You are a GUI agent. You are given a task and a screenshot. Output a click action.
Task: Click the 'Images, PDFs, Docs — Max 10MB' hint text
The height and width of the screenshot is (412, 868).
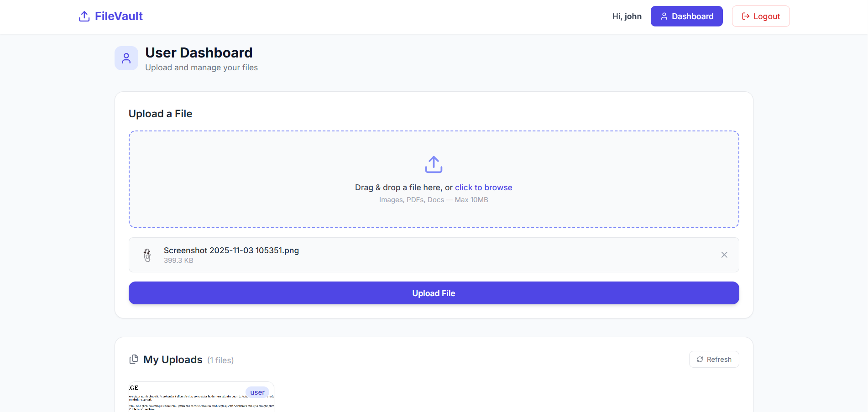point(434,200)
